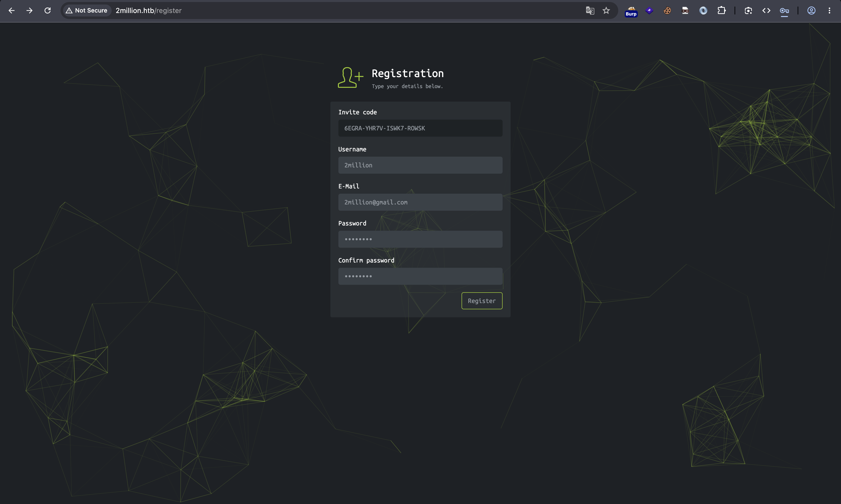Image resolution: width=841 pixels, height=504 pixels.
Task: Select the Password field
Action: (x=420, y=239)
